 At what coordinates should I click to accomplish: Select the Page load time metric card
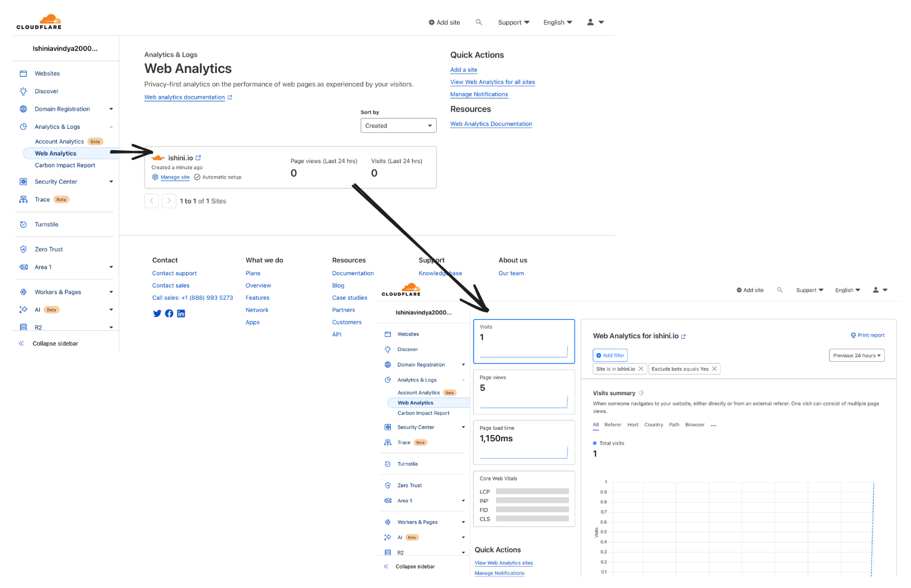click(x=524, y=442)
